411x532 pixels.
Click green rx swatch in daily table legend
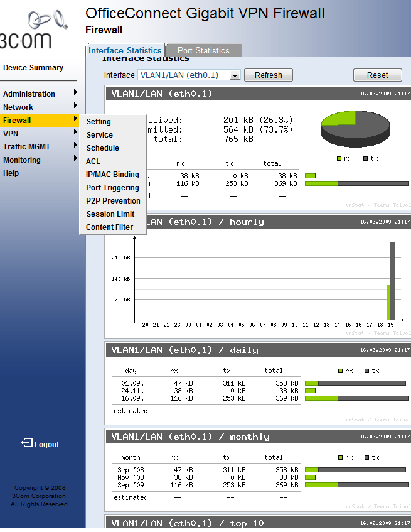point(340,371)
